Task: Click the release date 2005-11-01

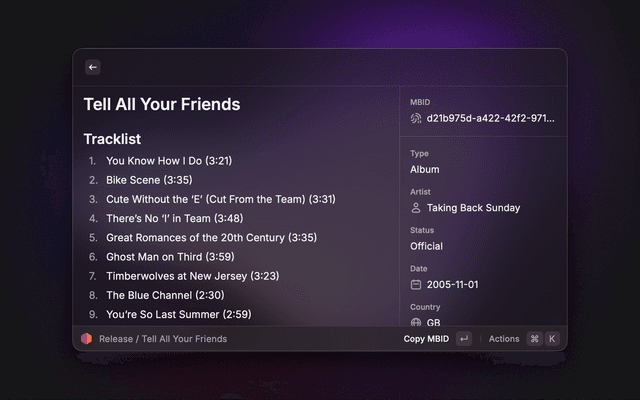Action: click(x=452, y=284)
